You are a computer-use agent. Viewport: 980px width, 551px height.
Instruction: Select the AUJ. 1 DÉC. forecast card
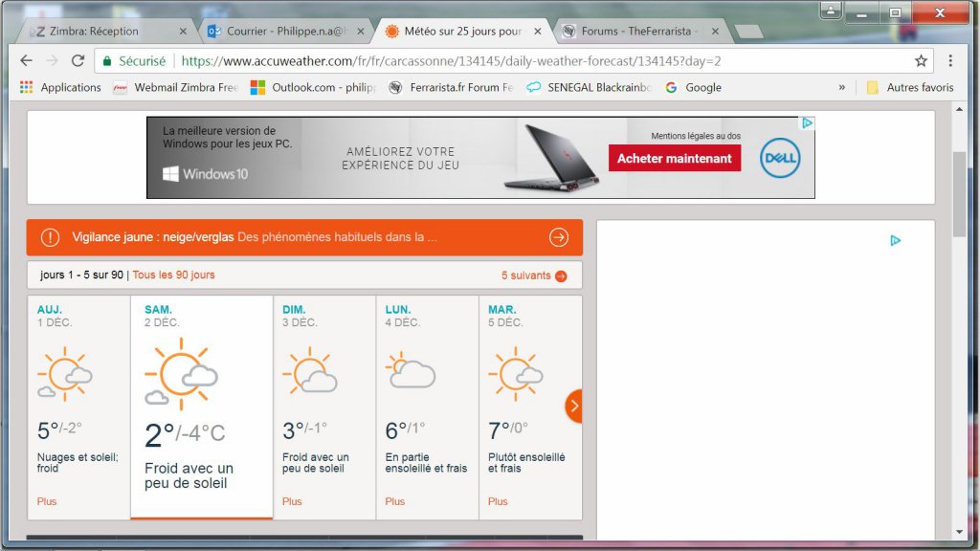(78, 408)
